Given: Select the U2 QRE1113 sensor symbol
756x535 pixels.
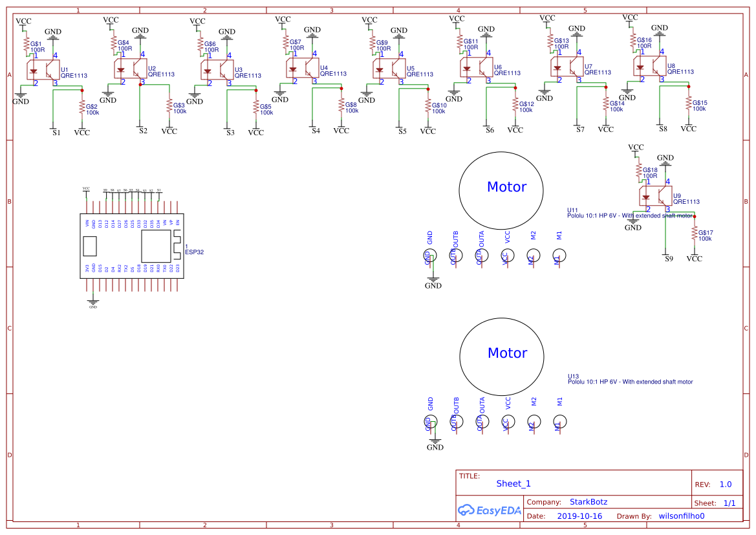Looking at the screenshot, I should [x=130, y=69].
